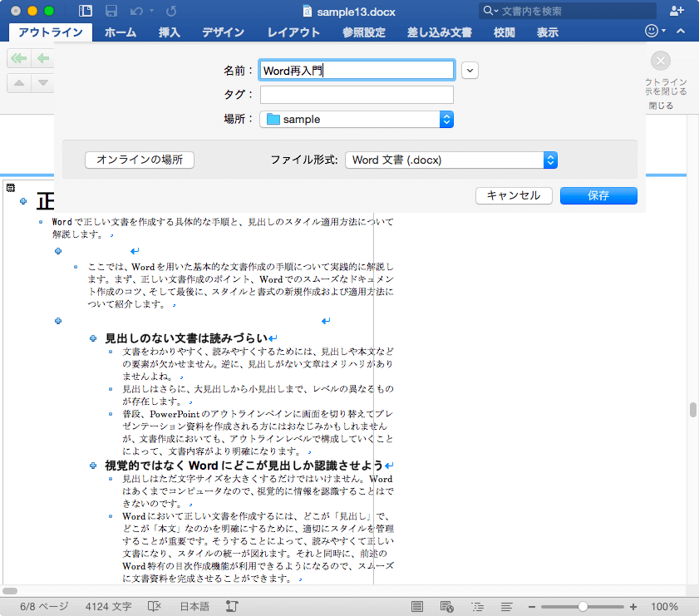Open the 表示 tab
699x616 pixels.
point(548,32)
